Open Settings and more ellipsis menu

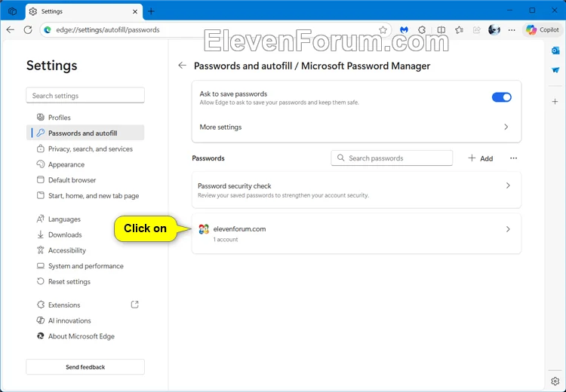[x=512, y=30]
